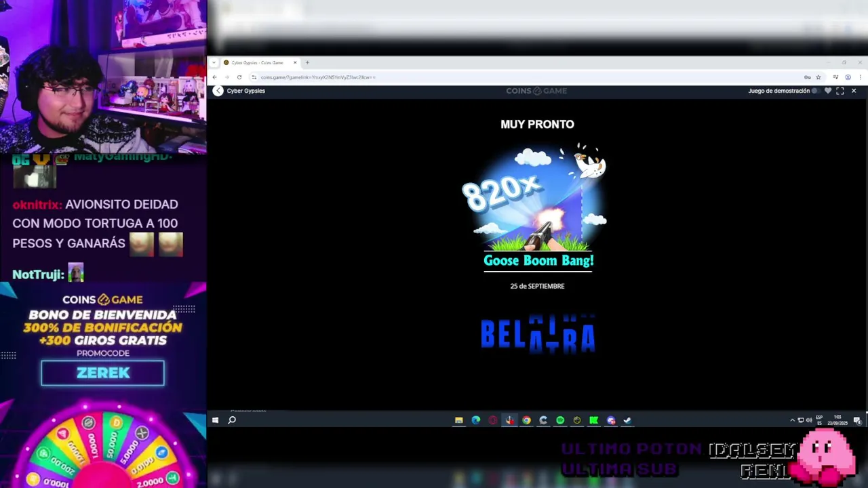868x488 pixels.
Task: Close the Cyber Gypsies browser tab
Action: [295, 62]
